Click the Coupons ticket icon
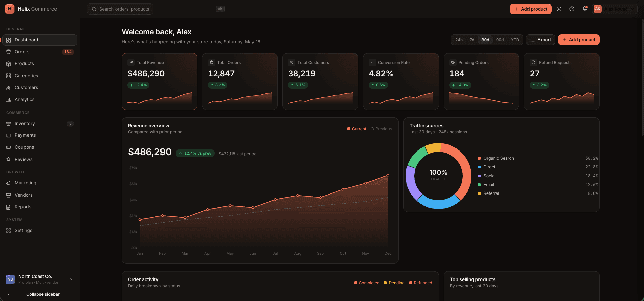The height and width of the screenshot is (301, 644). (9, 147)
